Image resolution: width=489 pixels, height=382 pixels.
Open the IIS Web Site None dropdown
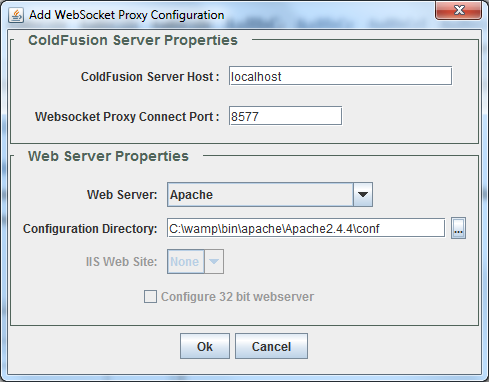tap(195, 262)
